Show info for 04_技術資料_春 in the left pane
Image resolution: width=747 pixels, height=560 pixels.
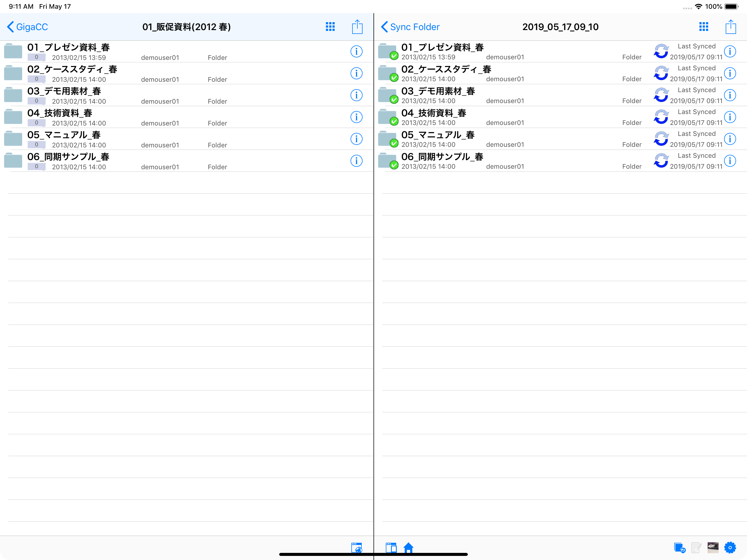(356, 117)
